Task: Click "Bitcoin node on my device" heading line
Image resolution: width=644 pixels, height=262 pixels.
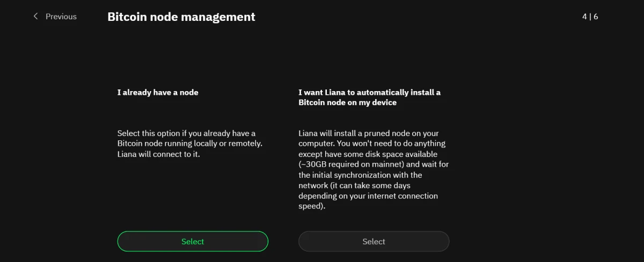Action: coord(347,102)
